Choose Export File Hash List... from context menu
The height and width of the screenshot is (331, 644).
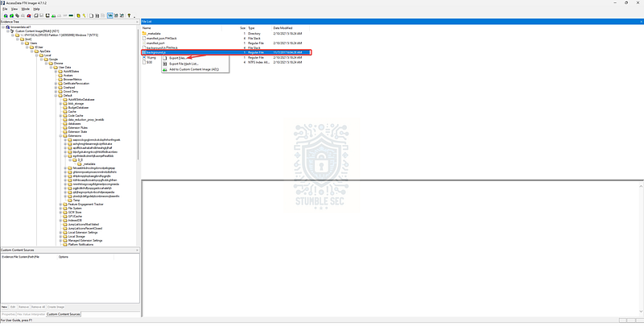[x=195, y=64]
